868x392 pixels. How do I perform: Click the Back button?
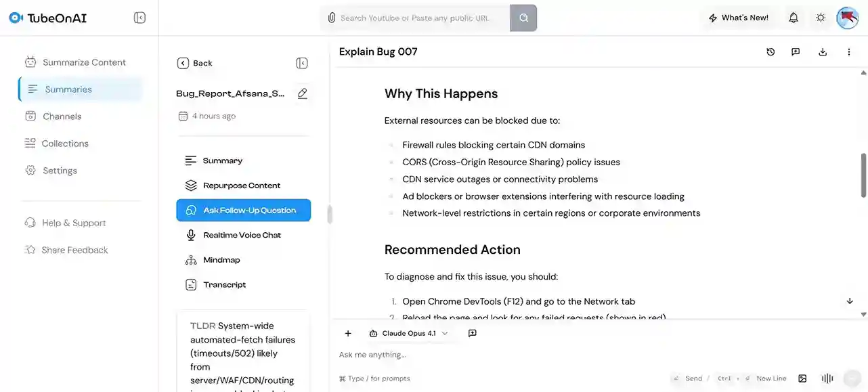(x=195, y=63)
